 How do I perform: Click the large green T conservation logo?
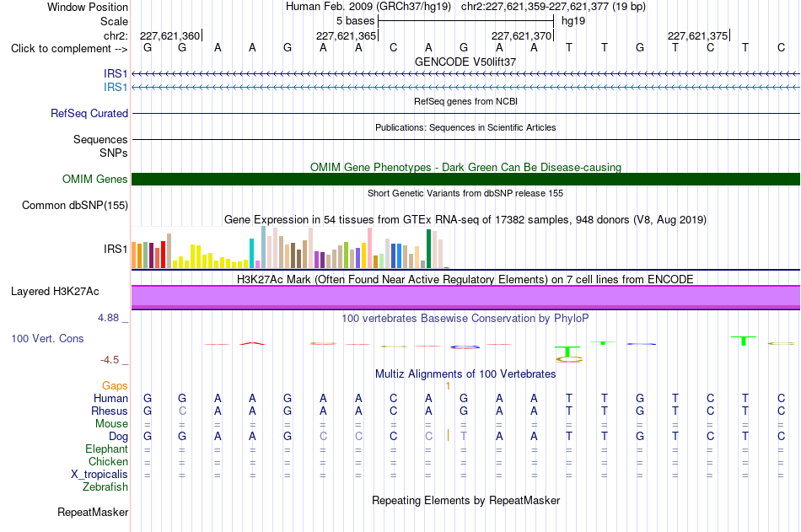(568, 352)
